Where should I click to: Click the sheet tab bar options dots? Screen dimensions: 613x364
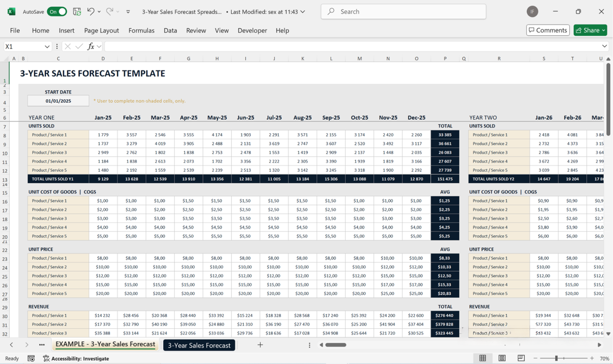pyautogui.click(x=309, y=345)
